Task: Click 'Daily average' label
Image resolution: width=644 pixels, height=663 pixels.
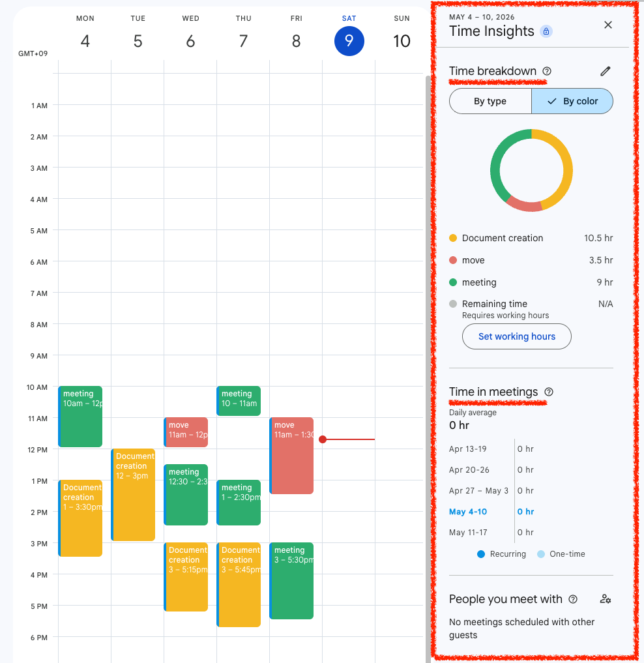Action: coord(473,413)
